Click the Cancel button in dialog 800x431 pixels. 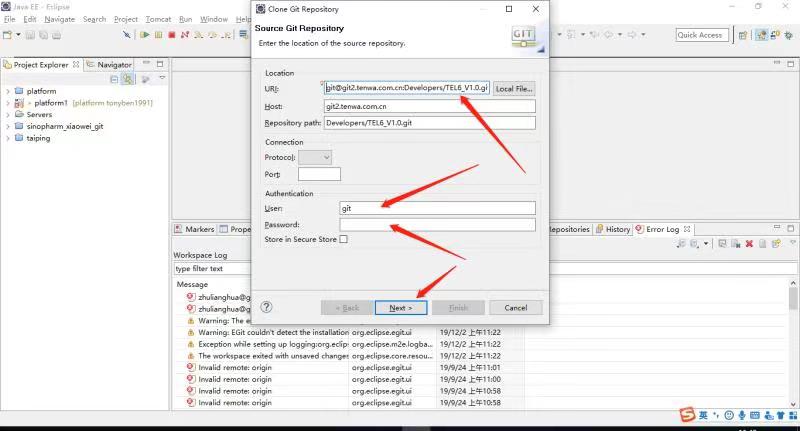(516, 308)
